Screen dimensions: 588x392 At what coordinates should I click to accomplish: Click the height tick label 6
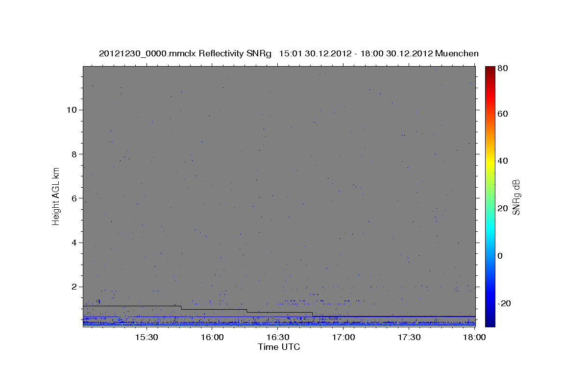click(x=74, y=198)
